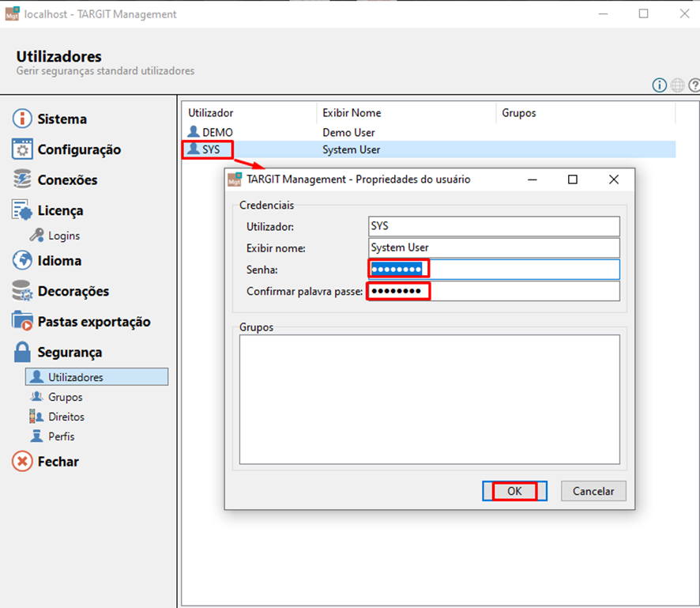Go to the Idioma menu section
The height and width of the screenshot is (608, 700).
click(x=59, y=261)
